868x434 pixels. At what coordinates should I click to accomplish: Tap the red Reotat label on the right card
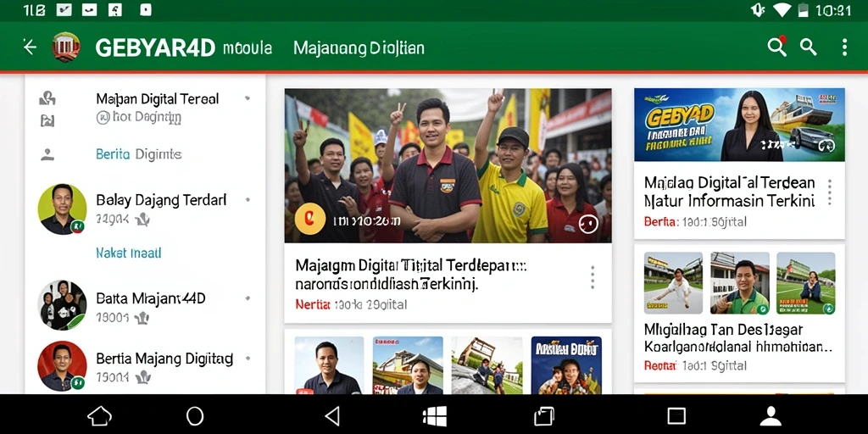660,366
